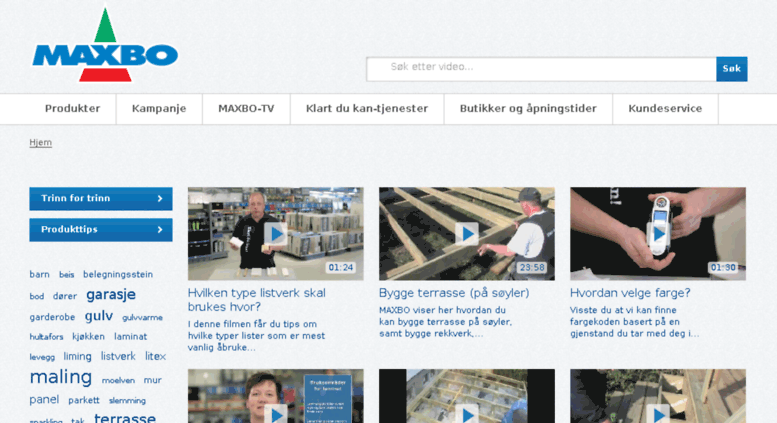Select the terrasse tag in tag cloud

(x=125, y=418)
